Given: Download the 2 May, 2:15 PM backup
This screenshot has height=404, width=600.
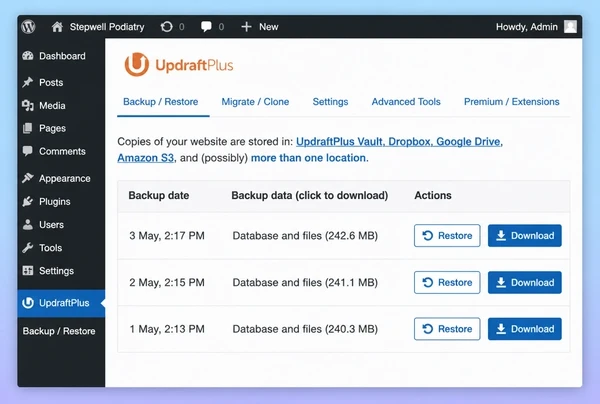Looking at the screenshot, I should [525, 282].
